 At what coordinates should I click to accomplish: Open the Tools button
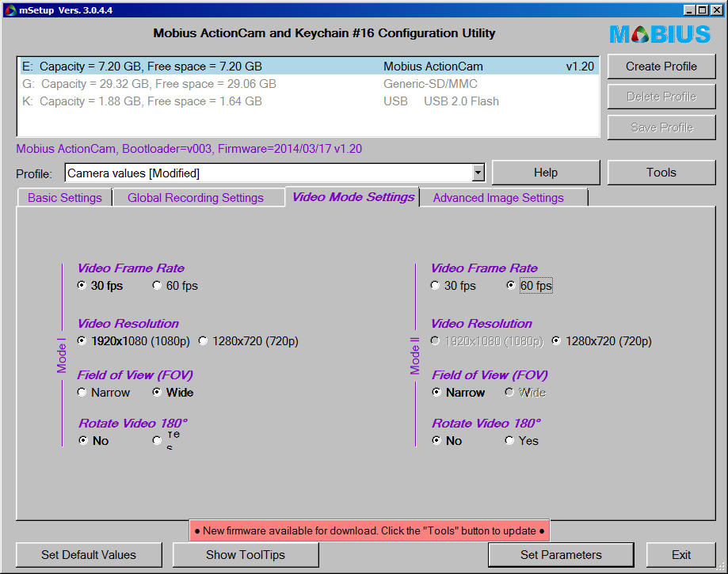click(661, 173)
